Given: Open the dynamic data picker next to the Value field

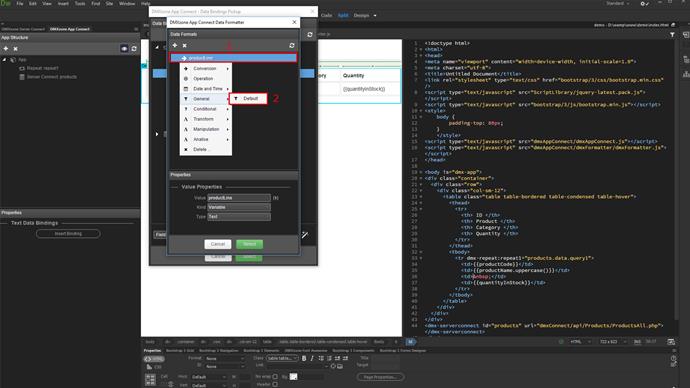Looking at the screenshot, I should (x=275, y=198).
